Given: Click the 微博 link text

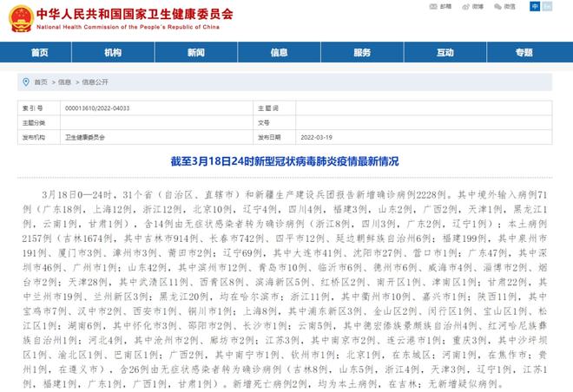Looking at the screenshot, I should coord(477,7).
